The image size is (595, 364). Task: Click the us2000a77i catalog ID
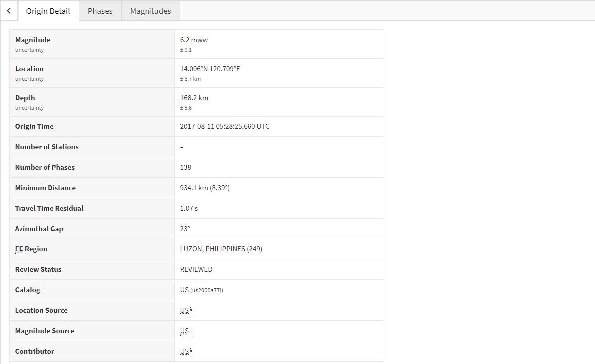coord(207,290)
